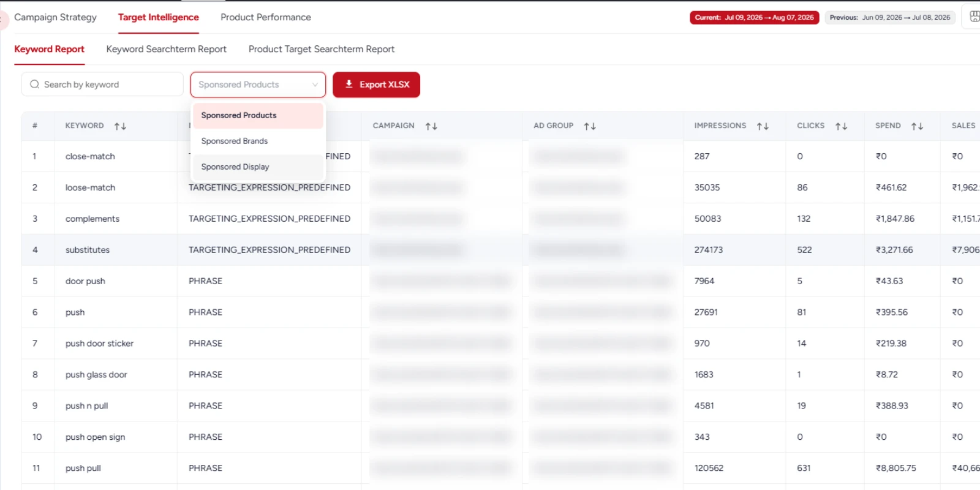
Task: Choose Sponsored Brands option in list
Action: (x=258, y=141)
